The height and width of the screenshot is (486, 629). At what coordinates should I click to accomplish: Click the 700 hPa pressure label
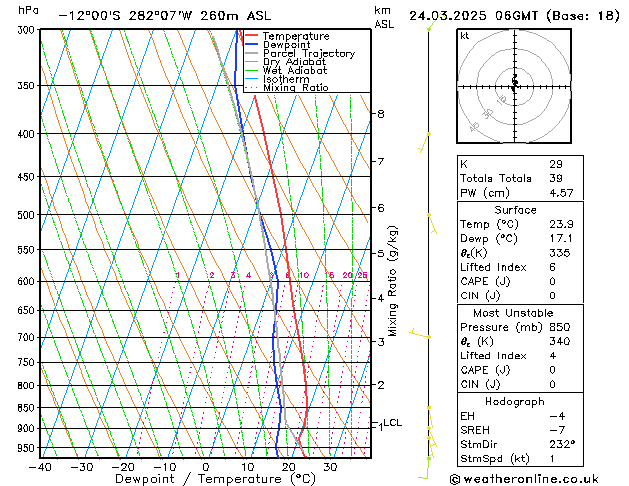tap(28, 338)
